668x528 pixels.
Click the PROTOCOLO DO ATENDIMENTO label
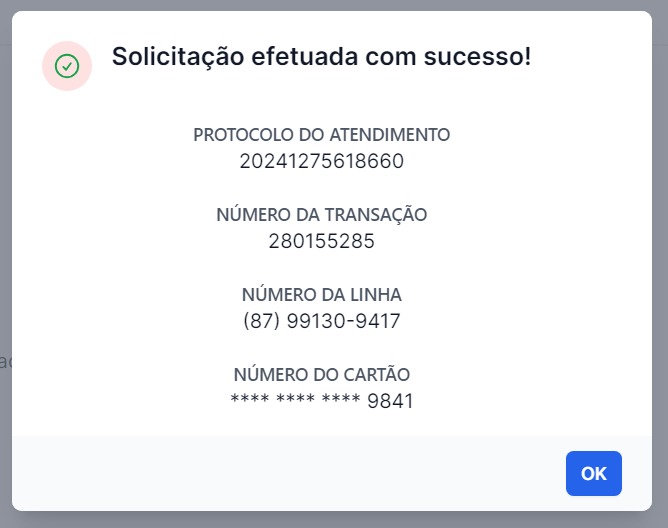[321, 135]
